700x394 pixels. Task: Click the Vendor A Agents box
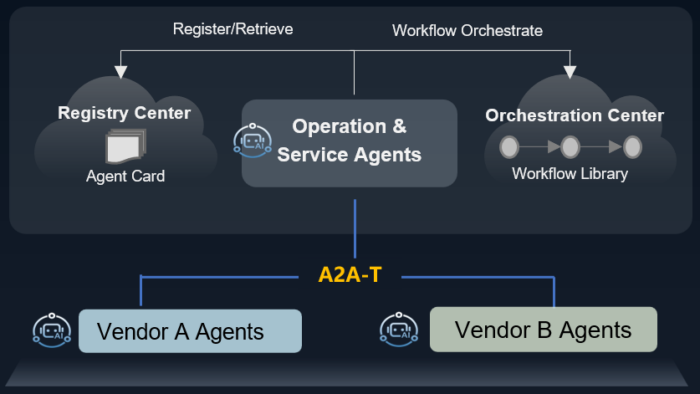tap(190, 331)
